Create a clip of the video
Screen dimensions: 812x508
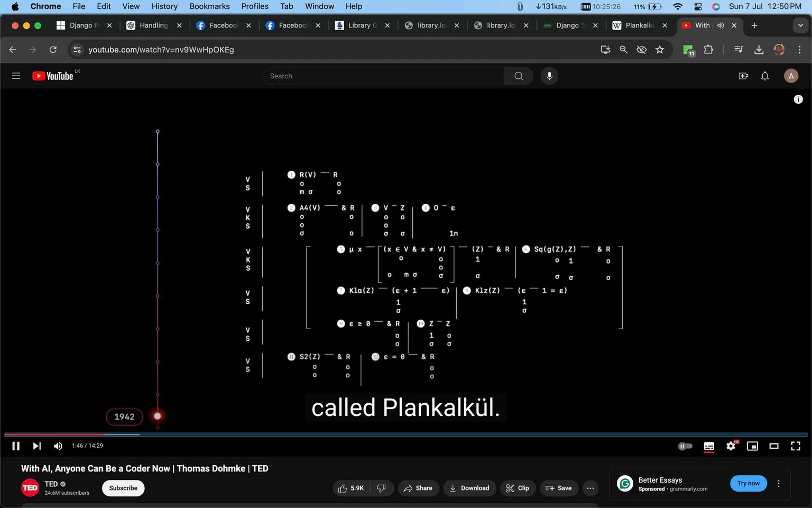(x=518, y=488)
